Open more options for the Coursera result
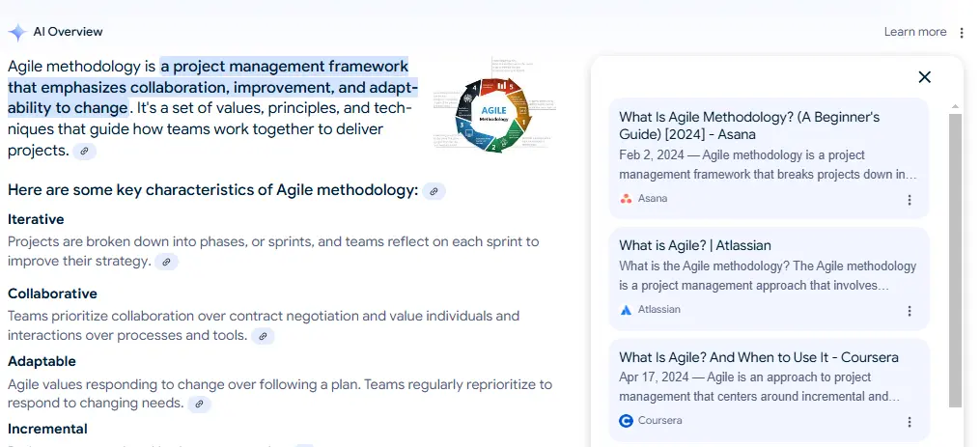Screen dimensions: 980x447 click(x=909, y=422)
